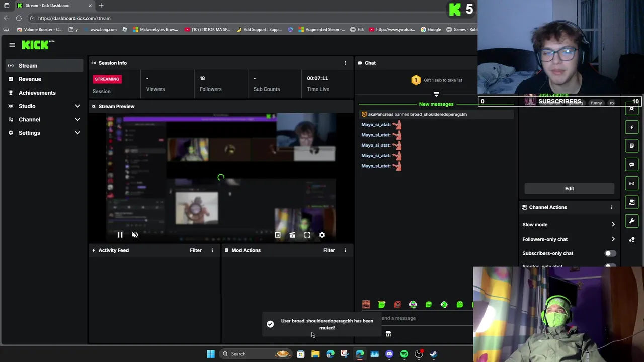Click the 00:07:11 Time Live value
This screenshot has width=644, height=362.
click(317, 78)
